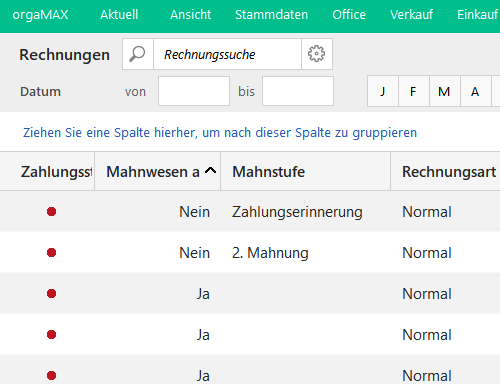Focus the Datum bis input field
500x384 pixels.
[298, 91]
